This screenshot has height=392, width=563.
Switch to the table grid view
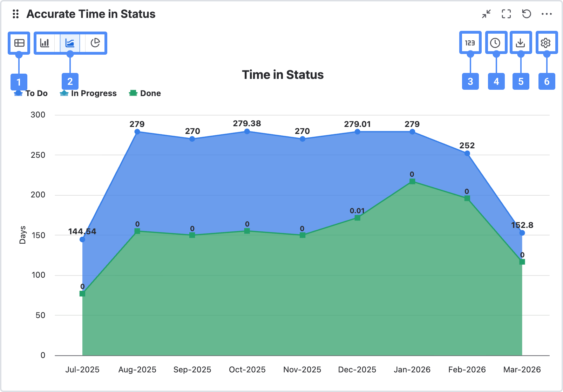19,43
